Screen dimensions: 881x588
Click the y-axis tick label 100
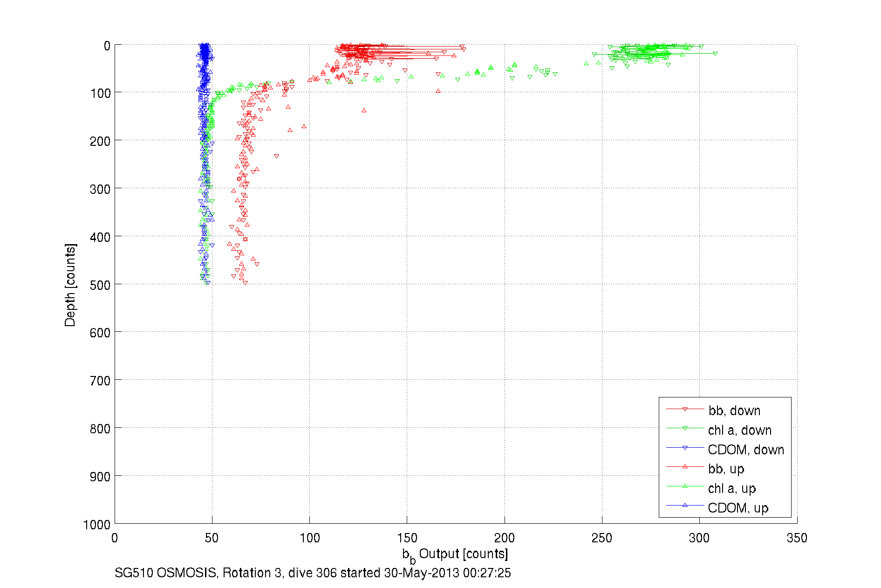click(100, 93)
